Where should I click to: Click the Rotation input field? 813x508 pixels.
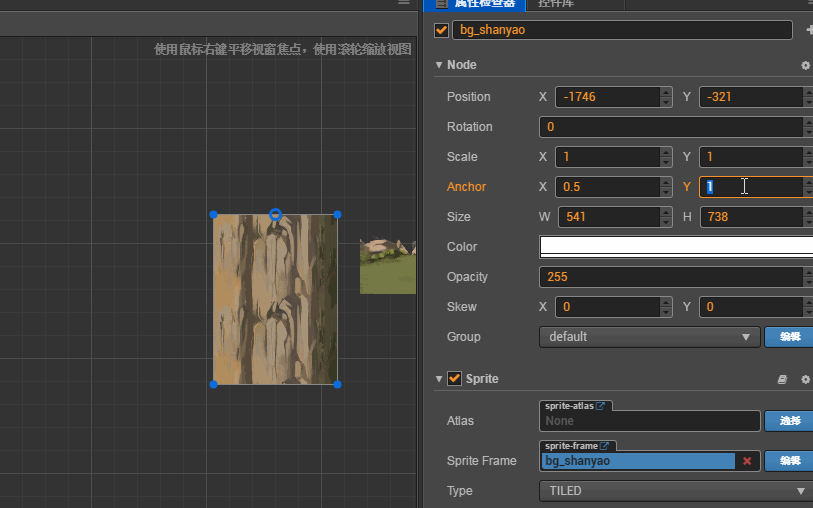pyautogui.click(x=671, y=127)
